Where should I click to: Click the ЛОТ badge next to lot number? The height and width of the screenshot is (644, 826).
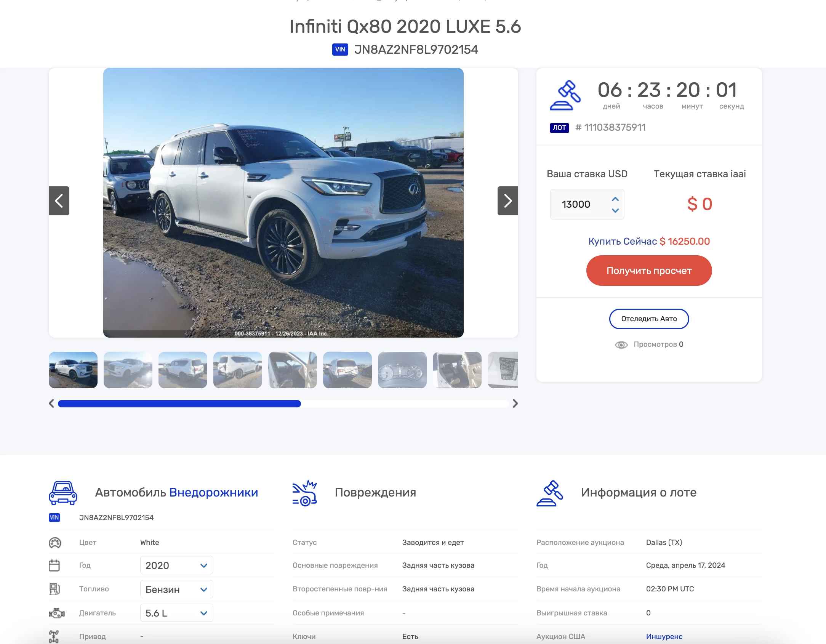(559, 128)
